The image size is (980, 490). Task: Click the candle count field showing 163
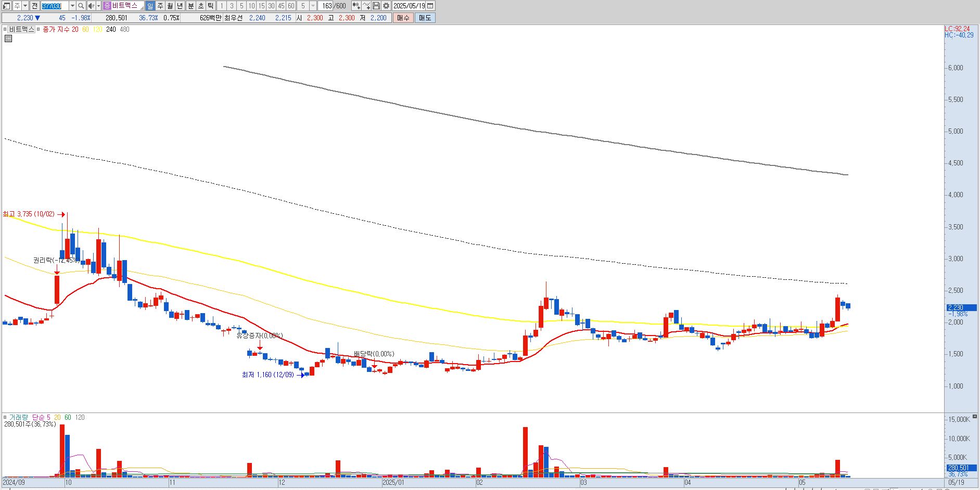coord(326,6)
